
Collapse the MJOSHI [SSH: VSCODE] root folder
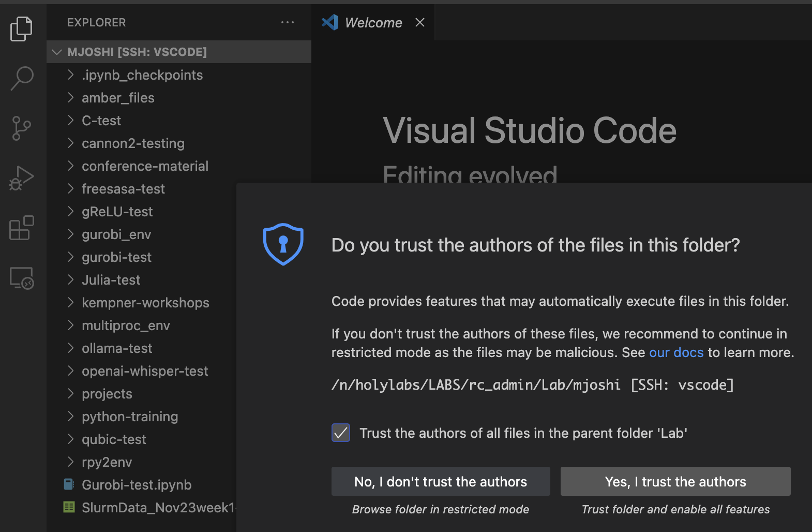(x=57, y=52)
